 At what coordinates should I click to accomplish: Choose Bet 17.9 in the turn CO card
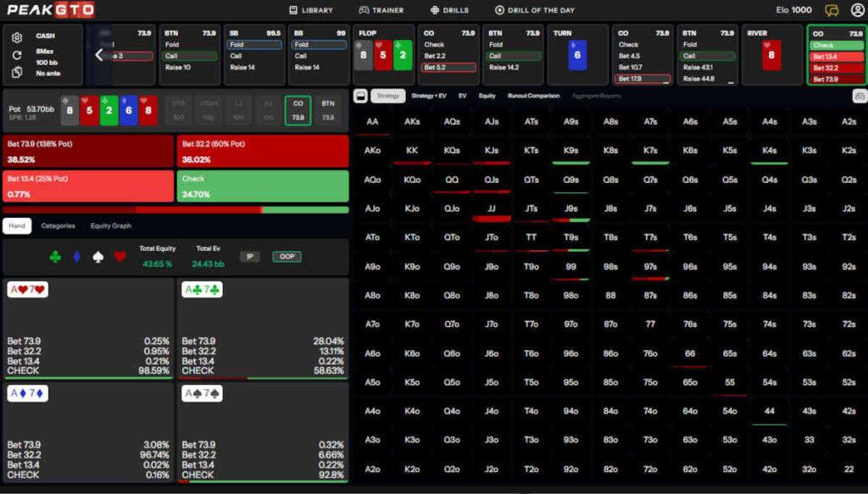pos(643,79)
